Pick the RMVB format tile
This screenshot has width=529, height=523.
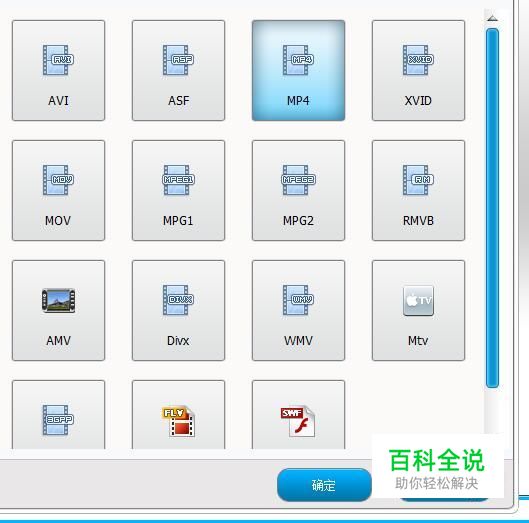pyautogui.click(x=418, y=190)
